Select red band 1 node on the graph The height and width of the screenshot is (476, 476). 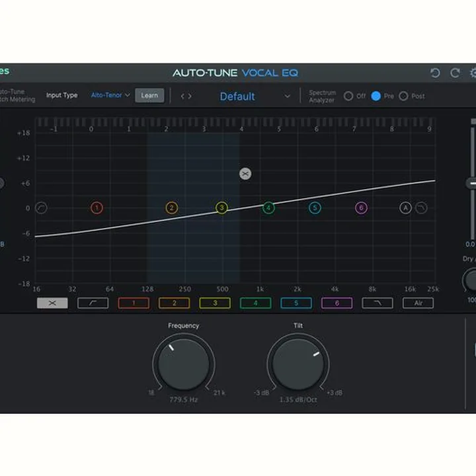(97, 208)
